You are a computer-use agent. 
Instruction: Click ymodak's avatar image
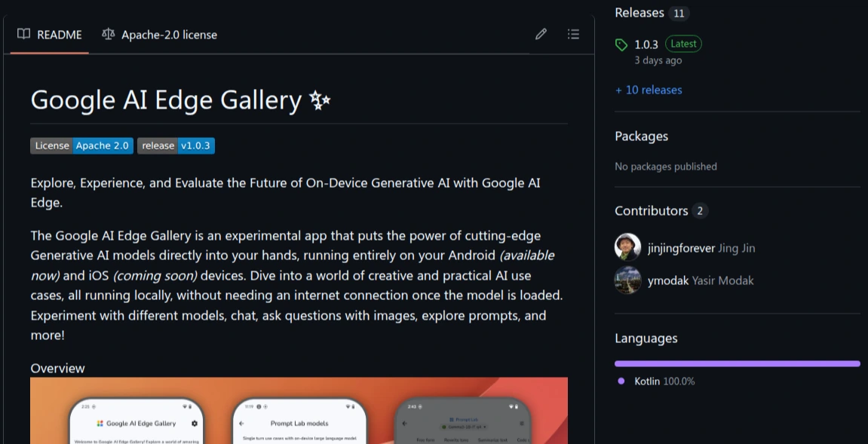(627, 280)
